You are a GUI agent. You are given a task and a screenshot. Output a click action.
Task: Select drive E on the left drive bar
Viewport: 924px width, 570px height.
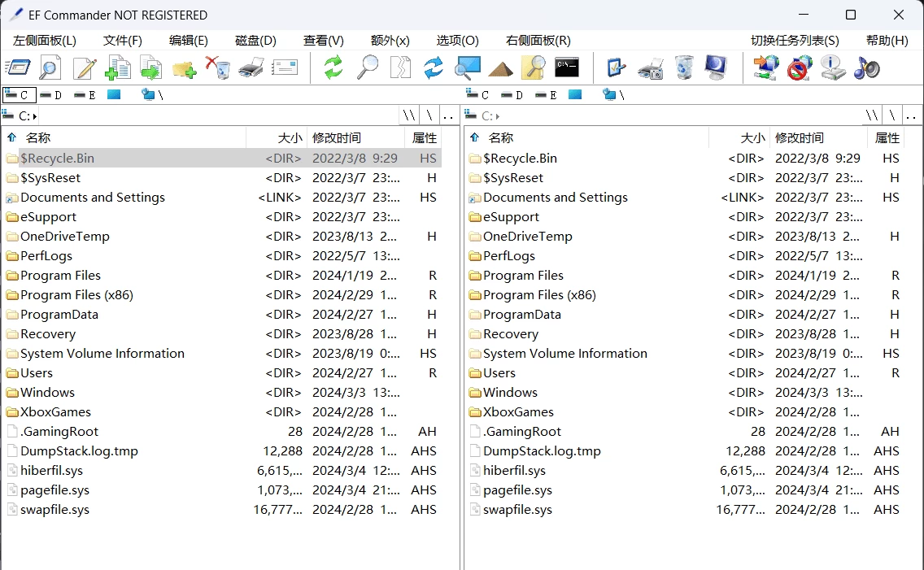pos(80,95)
